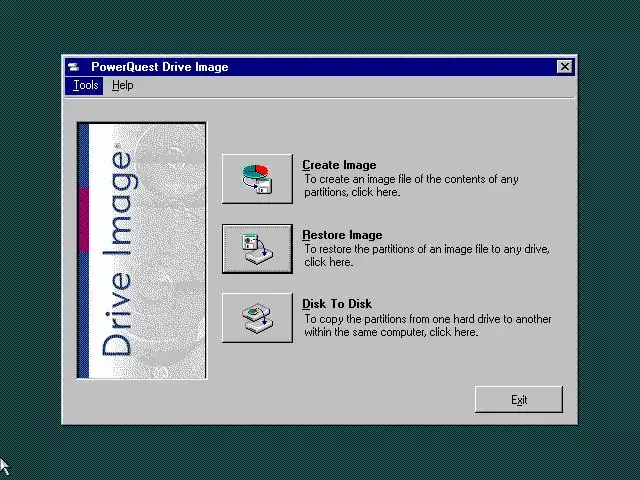The image size is (640, 480).
Task: Click the Exit button
Action: [x=519, y=399]
